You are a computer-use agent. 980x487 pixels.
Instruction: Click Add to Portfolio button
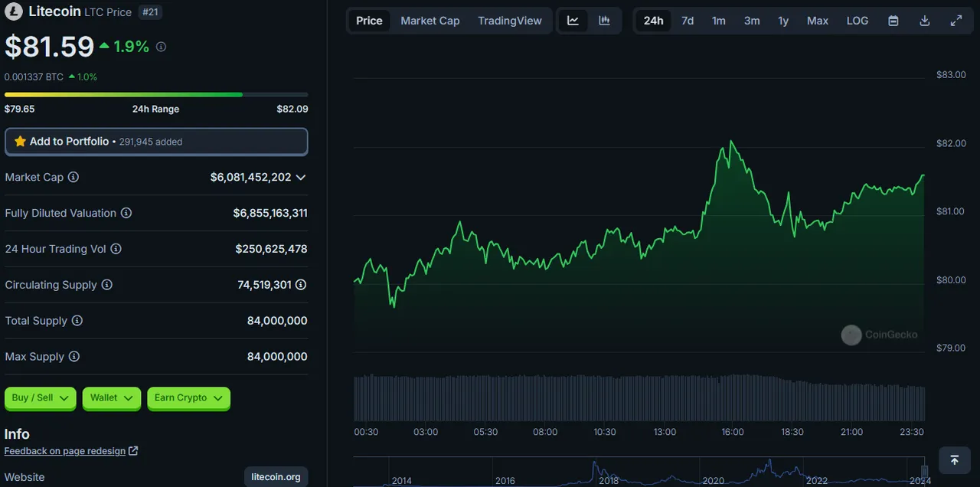156,142
